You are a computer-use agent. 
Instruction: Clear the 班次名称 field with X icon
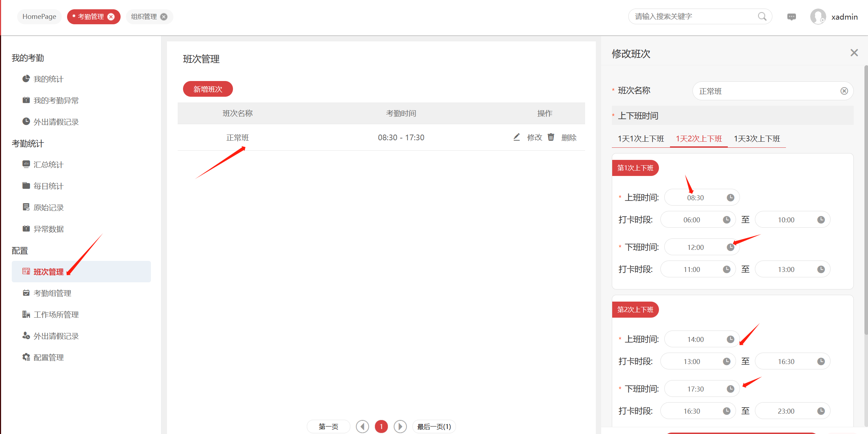(x=844, y=91)
